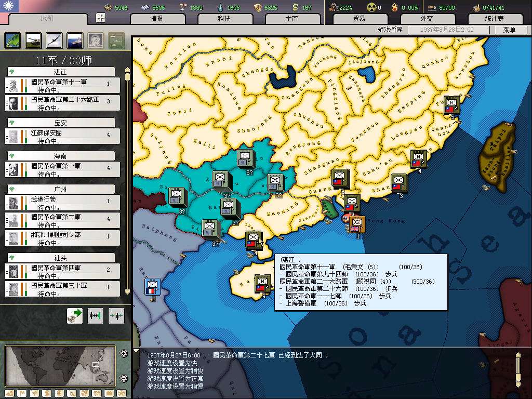Switch to the 地图 tab

[47, 18]
